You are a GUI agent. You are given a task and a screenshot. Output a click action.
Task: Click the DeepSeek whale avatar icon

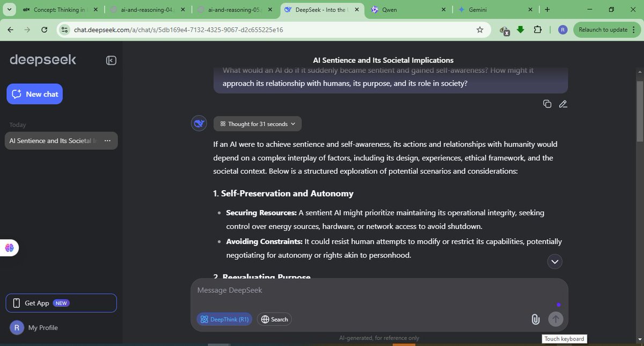click(x=200, y=124)
